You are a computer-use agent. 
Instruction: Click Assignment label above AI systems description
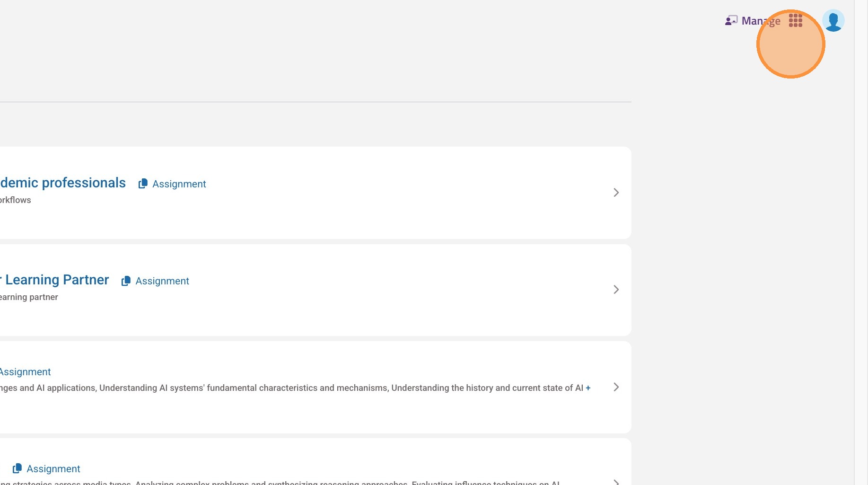(x=26, y=372)
